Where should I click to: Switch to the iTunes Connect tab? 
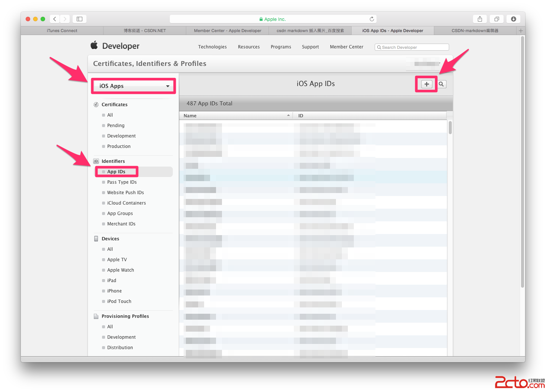point(62,31)
